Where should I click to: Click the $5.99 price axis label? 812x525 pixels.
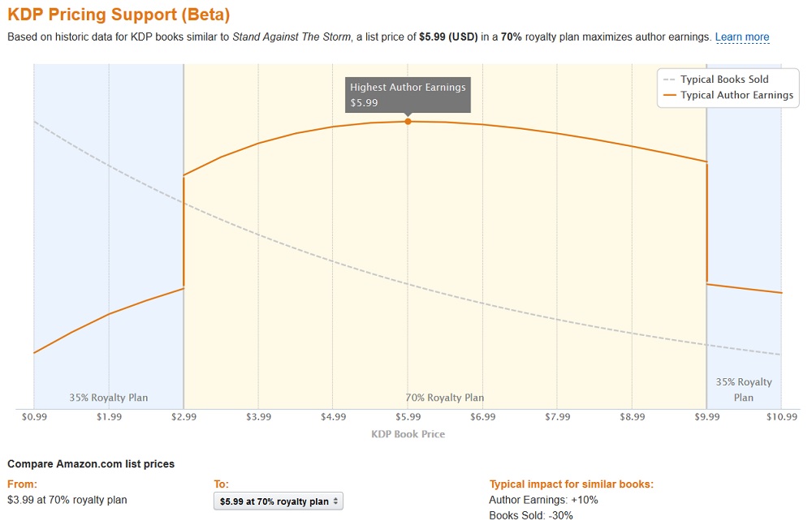(408, 417)
